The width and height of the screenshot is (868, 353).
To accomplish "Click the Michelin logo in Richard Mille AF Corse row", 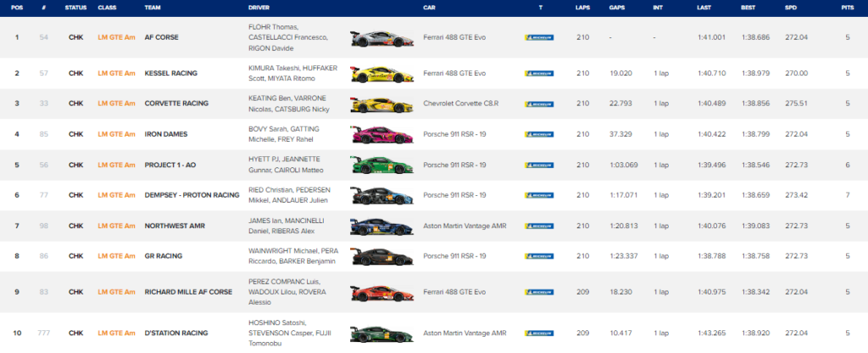I will point(539,292).
